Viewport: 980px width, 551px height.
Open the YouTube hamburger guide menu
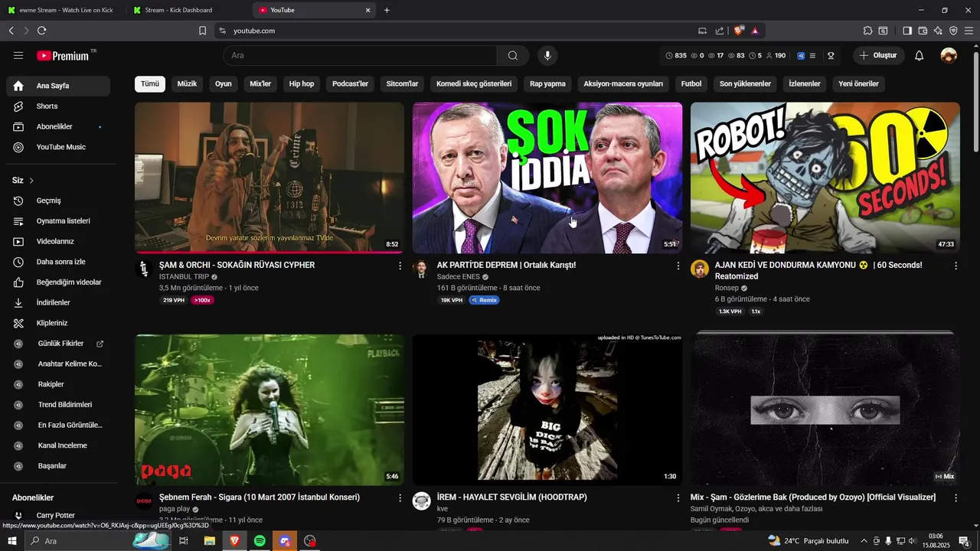tap(18, 55)
